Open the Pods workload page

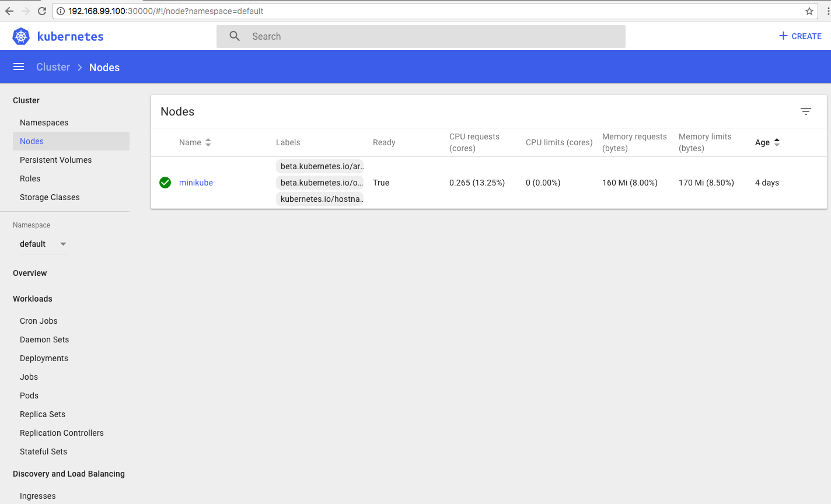(x=29, y=395)
